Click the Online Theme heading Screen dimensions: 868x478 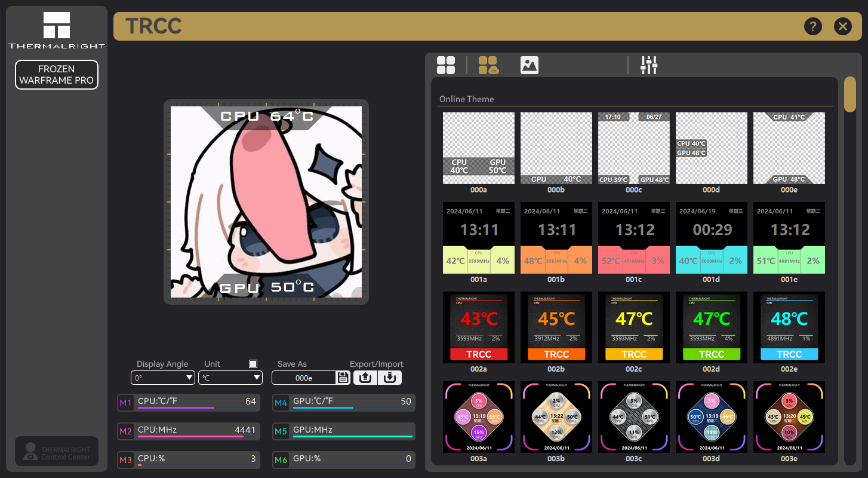467,99
